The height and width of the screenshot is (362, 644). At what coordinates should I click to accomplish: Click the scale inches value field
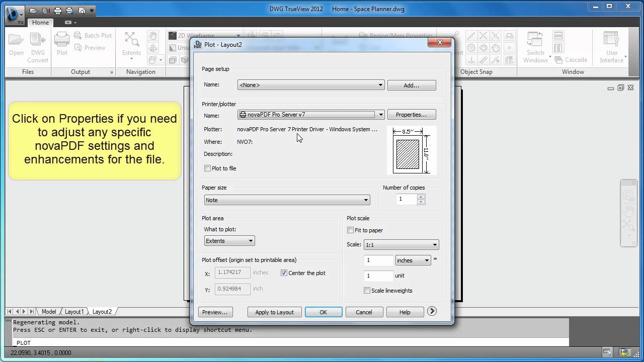[x=378, y=260]
